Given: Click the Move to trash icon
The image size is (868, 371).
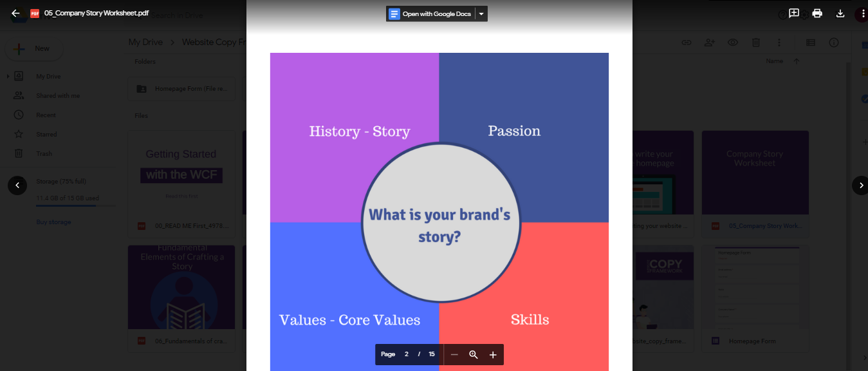Looking at the screenshot, I should (x=755, y=42).
